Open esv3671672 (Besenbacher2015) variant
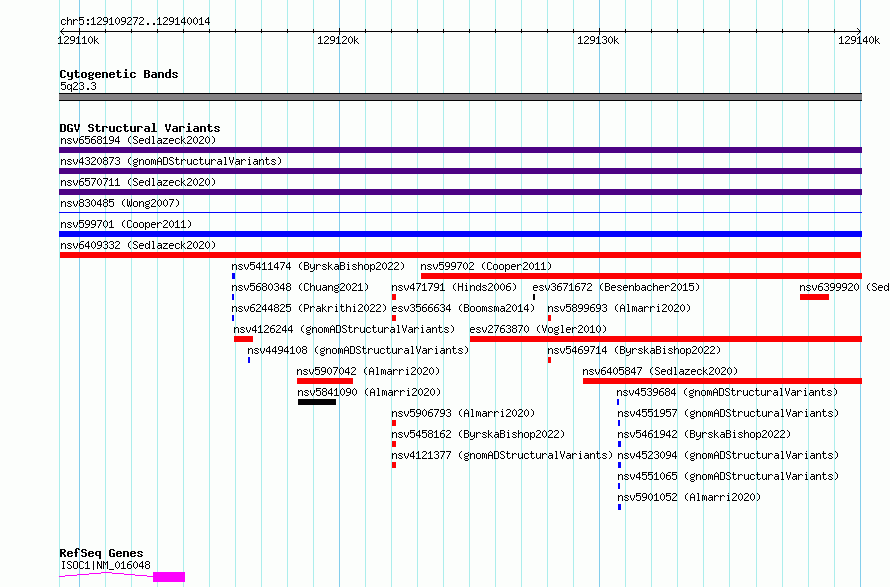The image size is (890, 587). pyautogui.click(x=616, y=287)
